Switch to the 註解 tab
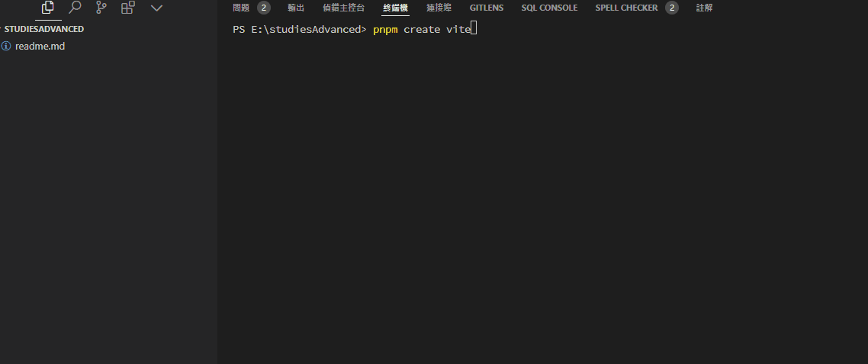This screenshot has width=868, height=364. pyautogui.click(x=704, y=8)
